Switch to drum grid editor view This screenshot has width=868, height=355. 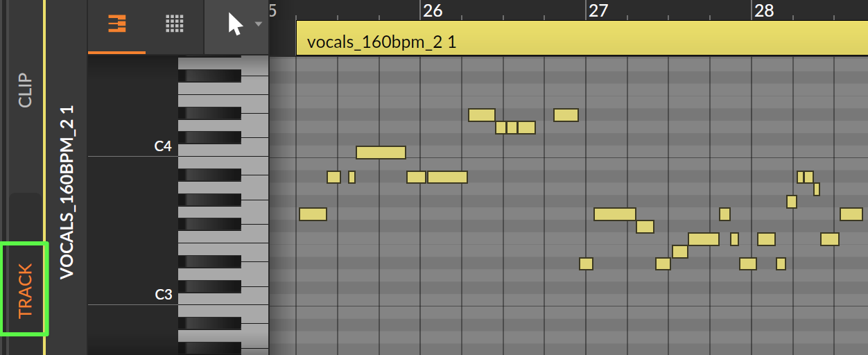point(175,24)
